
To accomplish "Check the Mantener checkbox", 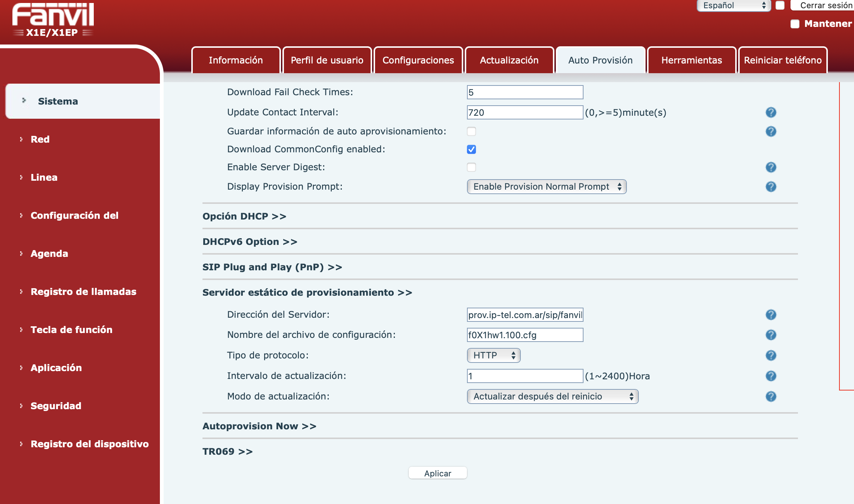I will [x=795, y=24].
